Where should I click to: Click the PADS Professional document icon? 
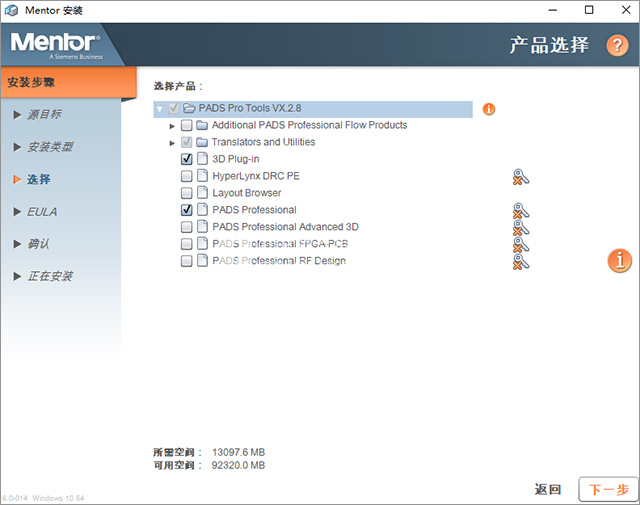point(202,210)
